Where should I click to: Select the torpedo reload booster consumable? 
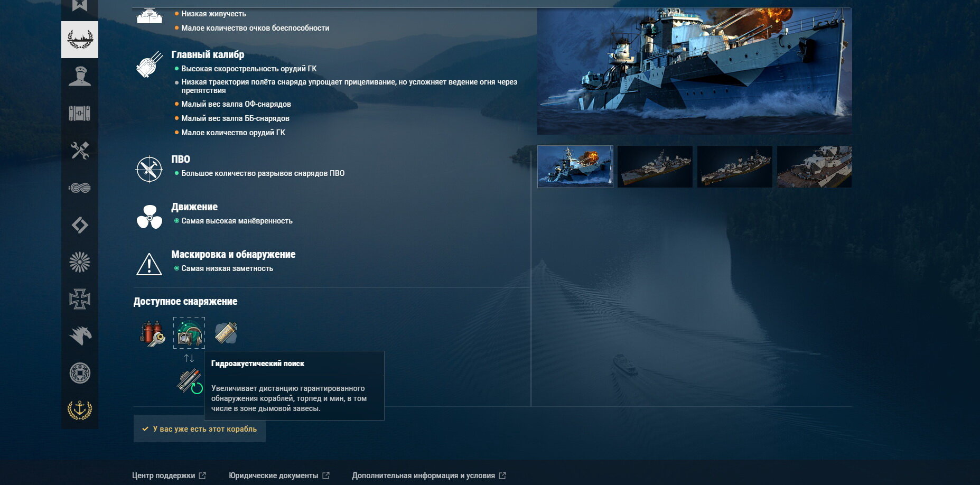(189, 381)
